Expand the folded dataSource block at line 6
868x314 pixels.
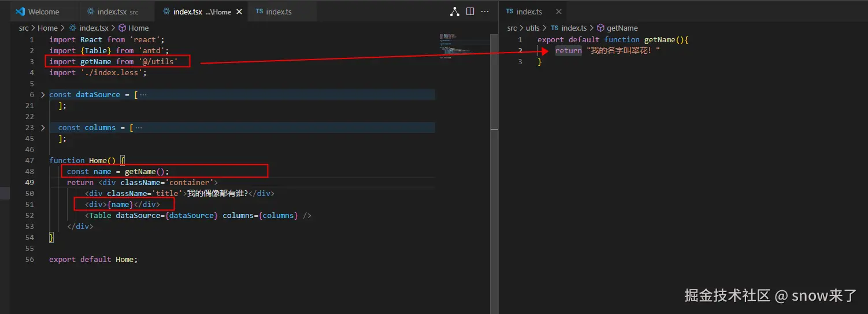point(43,95)
